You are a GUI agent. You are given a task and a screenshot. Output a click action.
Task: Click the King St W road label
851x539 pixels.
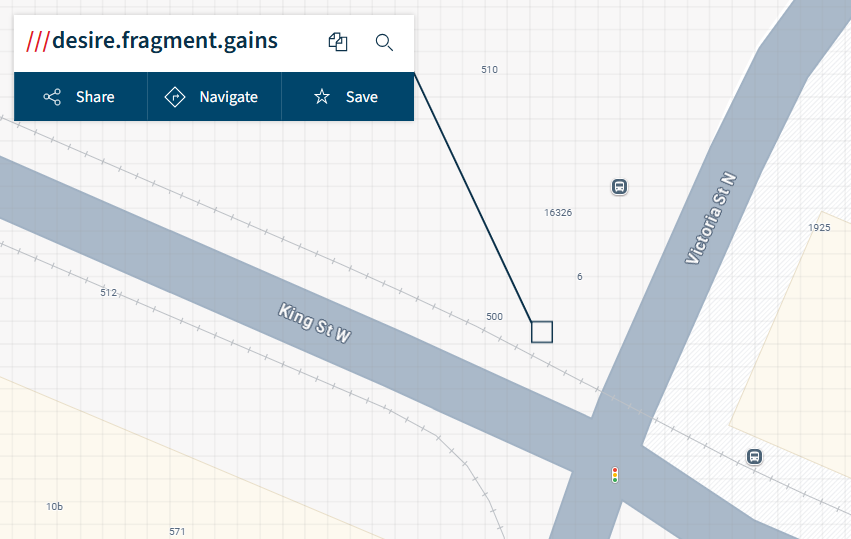[x=315, y=324]
